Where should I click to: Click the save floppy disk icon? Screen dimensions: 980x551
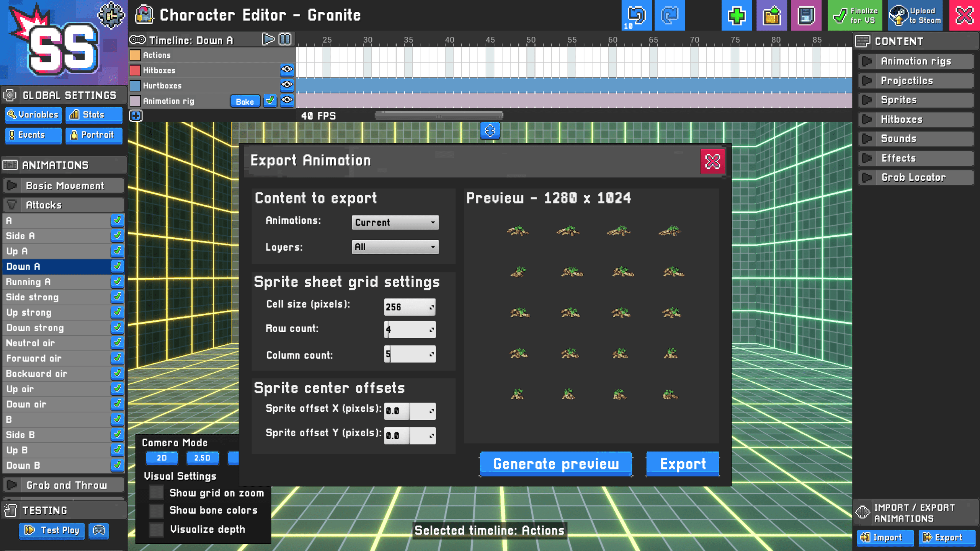point(806,15)
